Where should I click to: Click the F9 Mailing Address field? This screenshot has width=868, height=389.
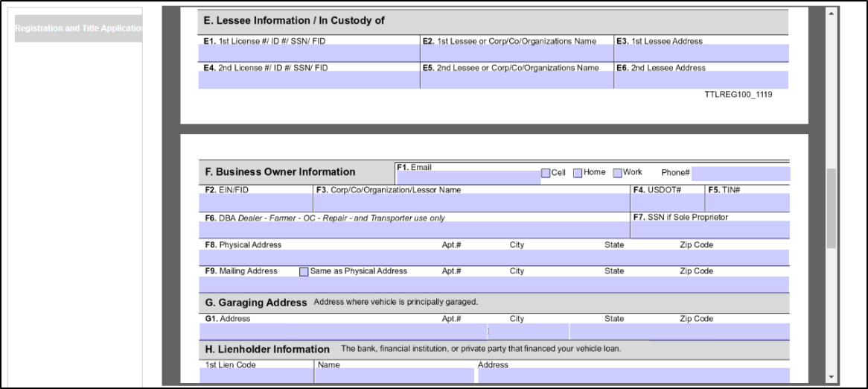[494, 284]
